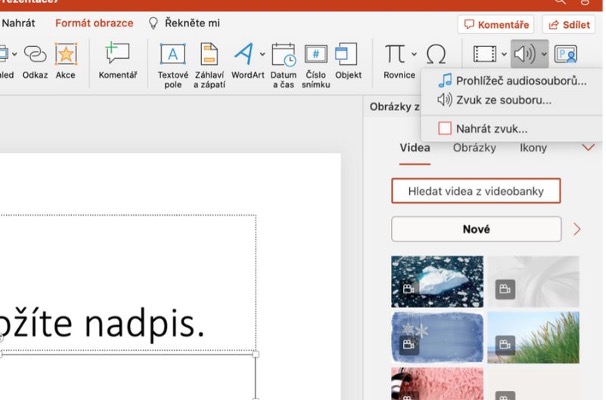Expand the video insert dropdown arrow
This screenshot has width=606, height=400.
pos(504,54)
